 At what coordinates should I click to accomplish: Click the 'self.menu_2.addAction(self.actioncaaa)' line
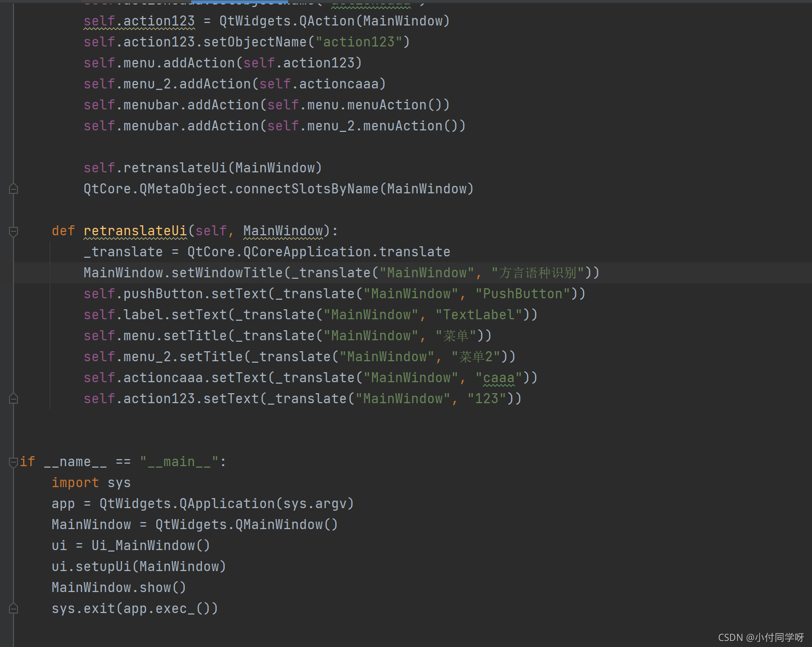pos(235,84)
